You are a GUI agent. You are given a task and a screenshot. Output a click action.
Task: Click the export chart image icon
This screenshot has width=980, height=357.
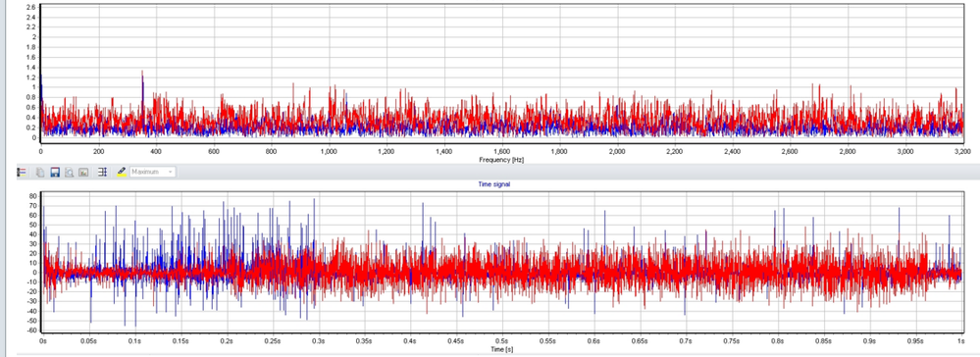click(83, 172)
